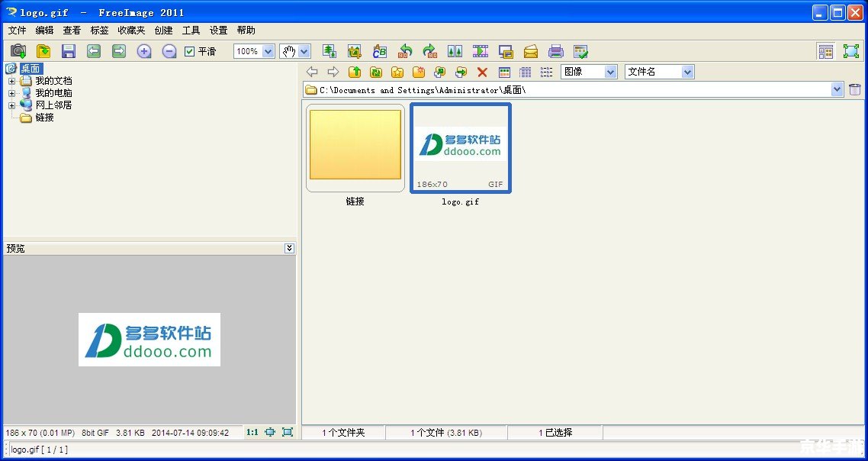Go to the previous image with the green left arrow
Image resolution: width=868 pixels, height=461 pixels.
(x=94, y=52)
